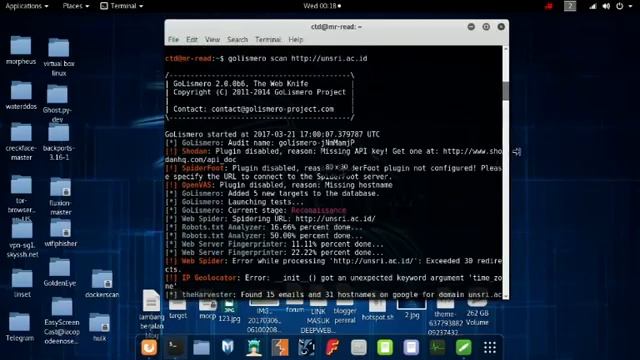Open the Places menu in top bar

76,6
